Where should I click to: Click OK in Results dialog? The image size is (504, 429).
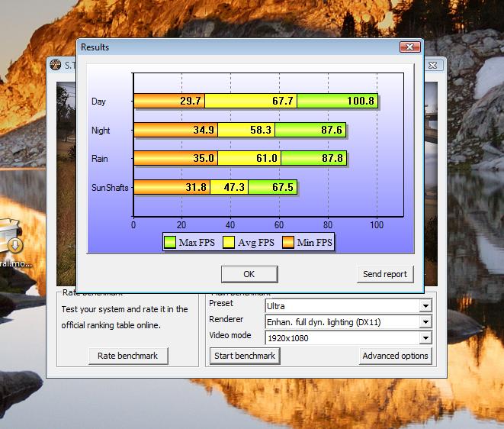249,274
